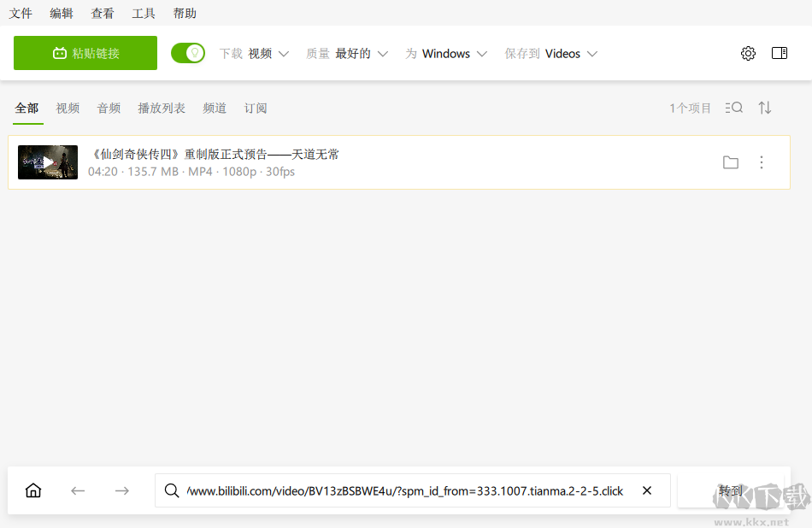Click the 转到 button in the browser bar

tap(732, 490)
